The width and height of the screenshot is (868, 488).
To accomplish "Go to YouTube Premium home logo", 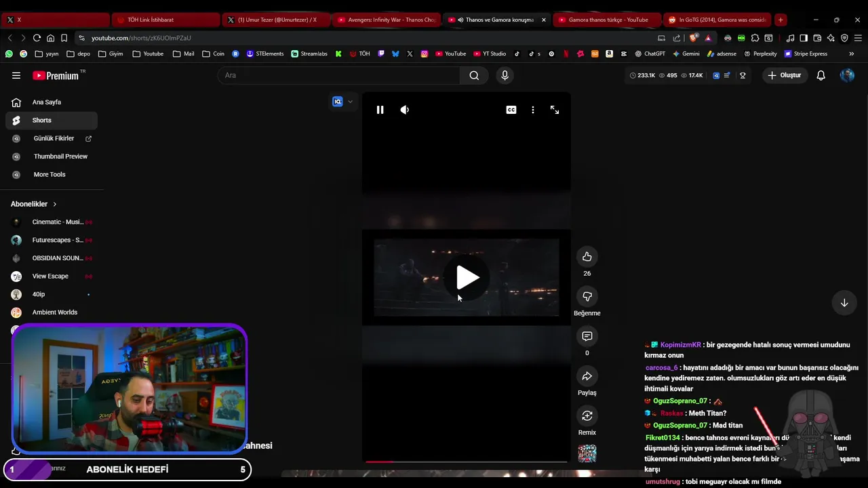I will click(x=56, y=75).
